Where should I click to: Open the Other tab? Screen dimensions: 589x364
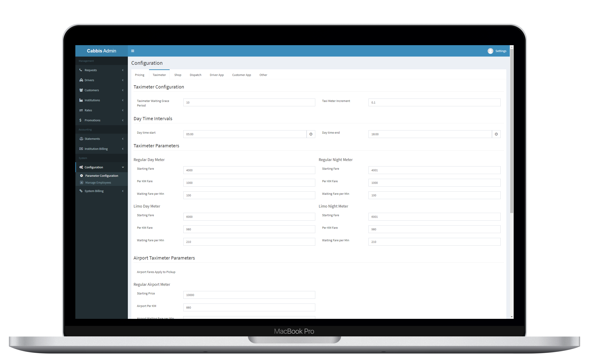[x=263, y=75]
